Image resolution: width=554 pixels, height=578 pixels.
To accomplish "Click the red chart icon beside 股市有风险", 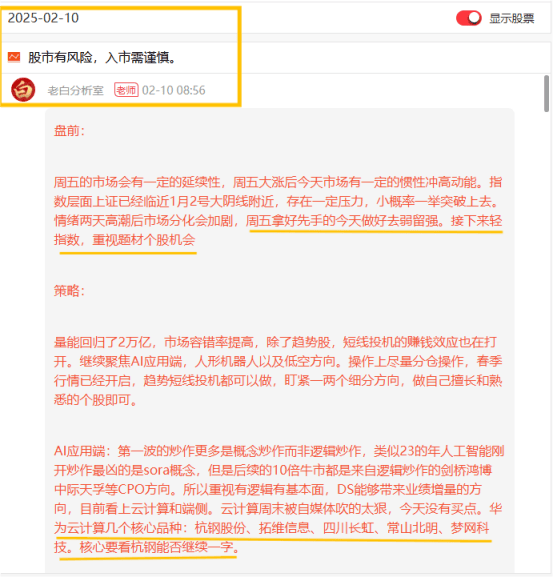I will tap(14, 57).
